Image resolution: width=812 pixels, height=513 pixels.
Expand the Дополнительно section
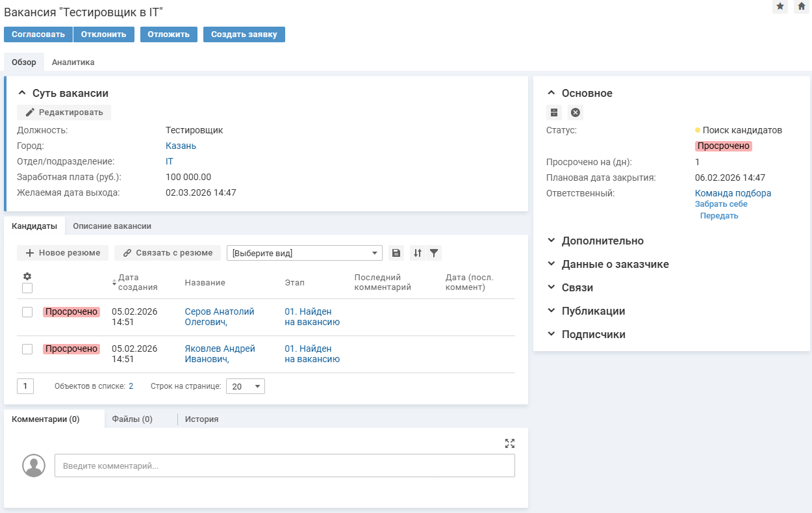pyautogui.click(x=602, y=241)
